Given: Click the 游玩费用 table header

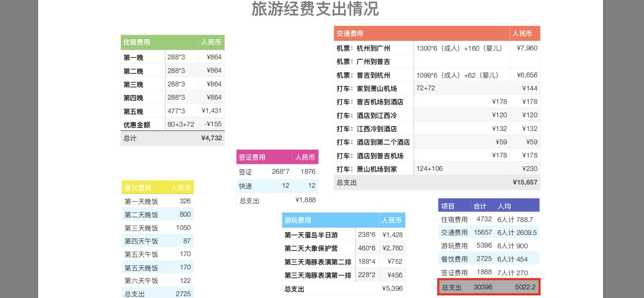Looking at the screenshot, I should pos(298,220).
